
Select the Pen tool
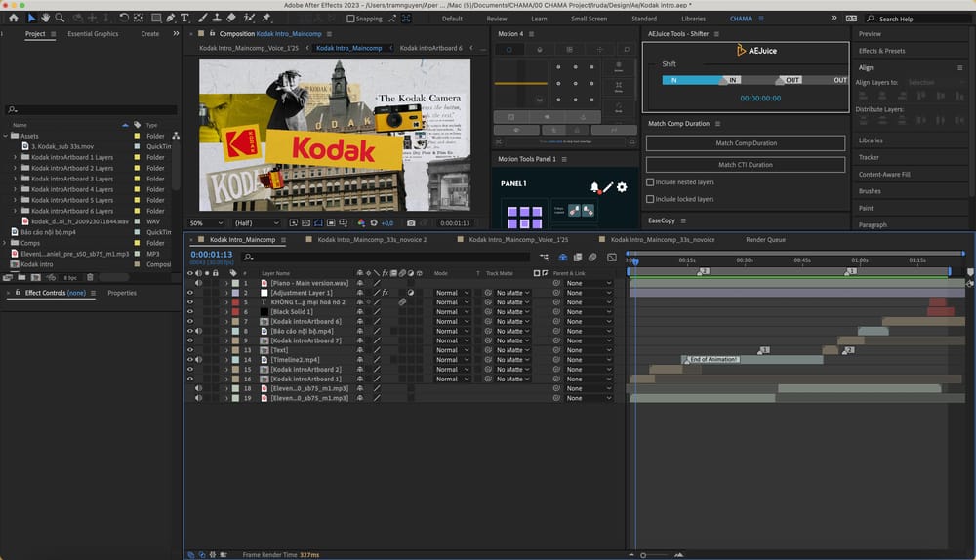coord(171,18)
